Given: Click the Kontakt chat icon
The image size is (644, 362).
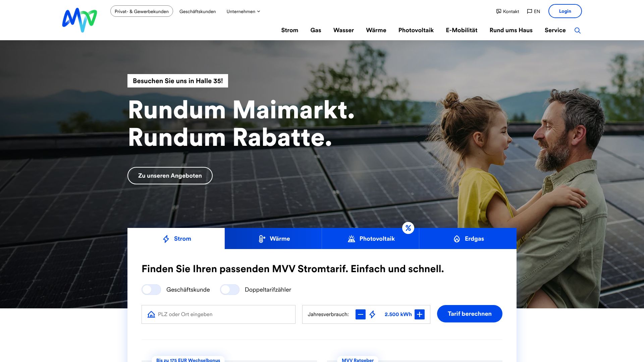Looking at the screenshot, I should point(499,11).
